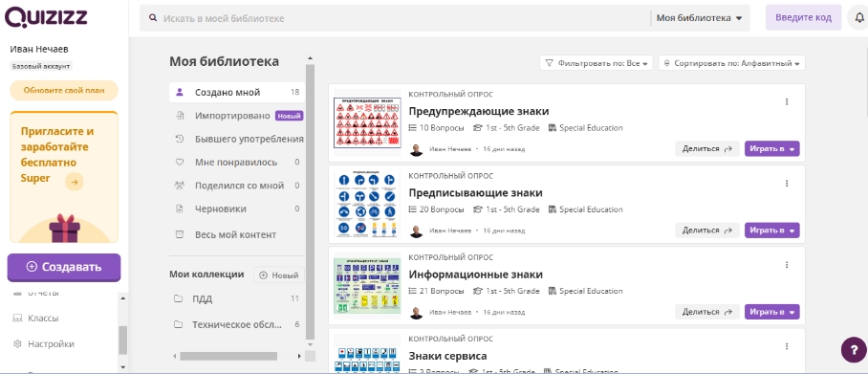Select Черновики in library menu
Image resolution: width=868 pixels, height=374 pixels.
[237, 209]
